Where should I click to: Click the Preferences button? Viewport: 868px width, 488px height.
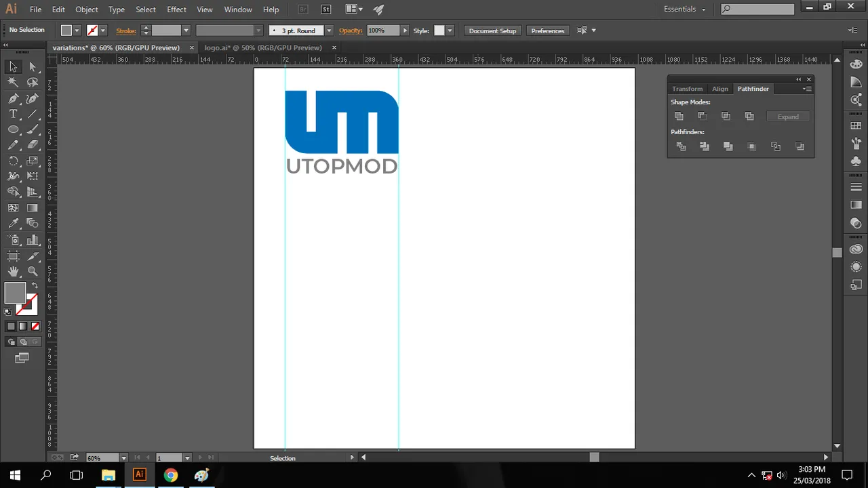[x=548, y=30]
